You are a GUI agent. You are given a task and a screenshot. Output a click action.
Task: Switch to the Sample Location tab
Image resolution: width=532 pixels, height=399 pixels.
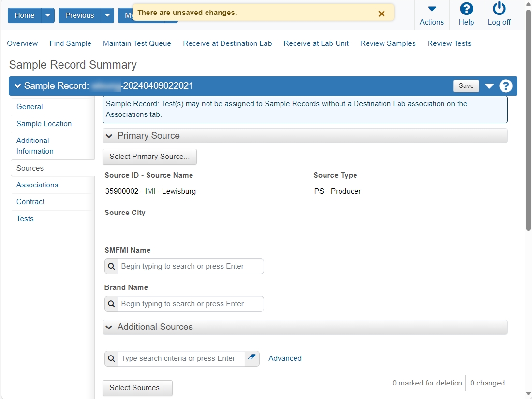click(44, 124)
